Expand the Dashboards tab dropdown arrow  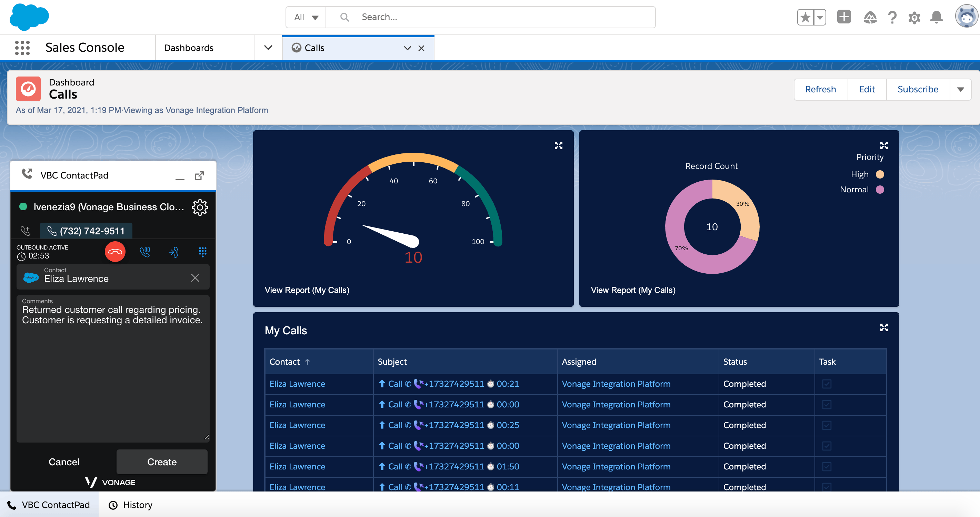coord(268,47)
